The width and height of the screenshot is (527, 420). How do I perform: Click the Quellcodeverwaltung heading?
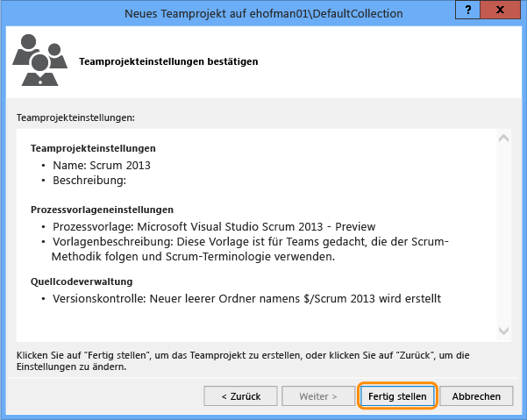coord(82,281)
